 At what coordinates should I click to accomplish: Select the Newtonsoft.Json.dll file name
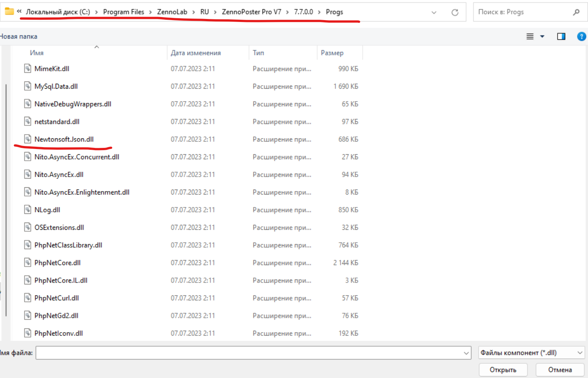point(64,139)
